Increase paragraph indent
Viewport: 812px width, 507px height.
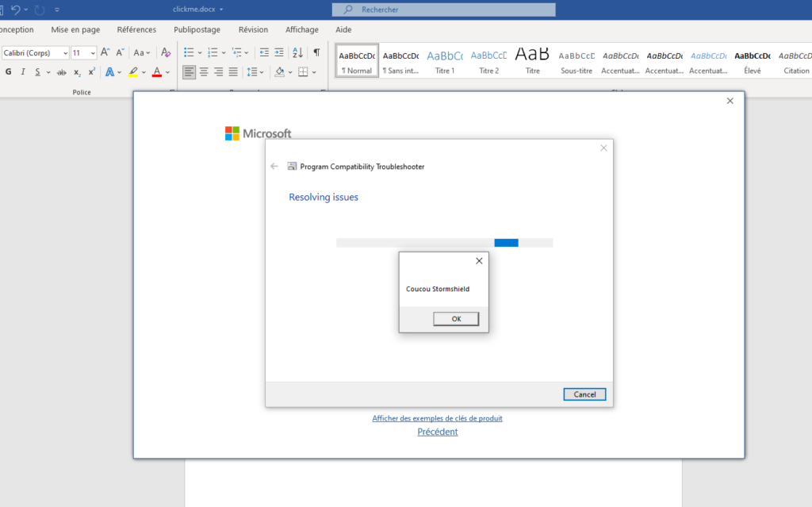tap(279, 52)
